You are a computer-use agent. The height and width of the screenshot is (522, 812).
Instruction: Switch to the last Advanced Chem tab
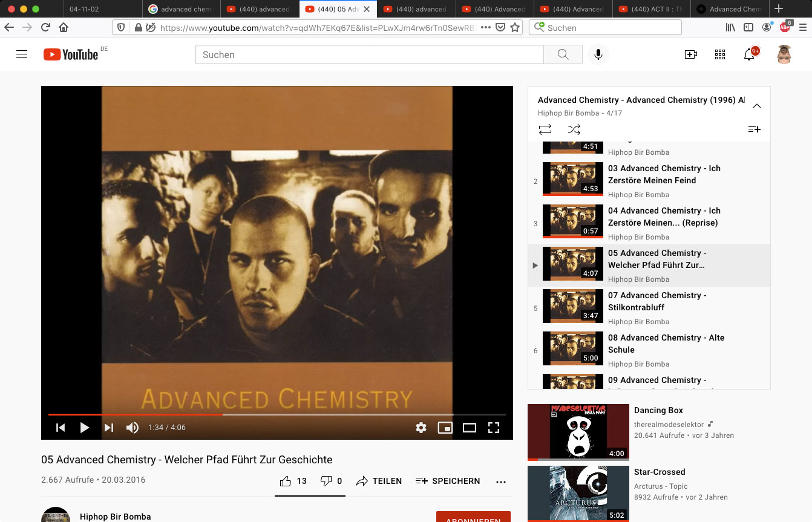(730, 9)
